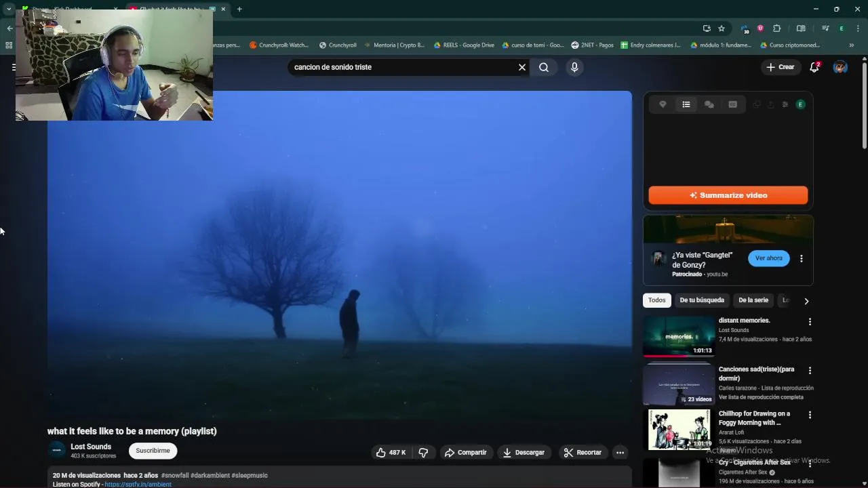The image size is (868, 488).
Task: Select the Todos filter chip
Action: pyautogui.click(x=656, y=300)
